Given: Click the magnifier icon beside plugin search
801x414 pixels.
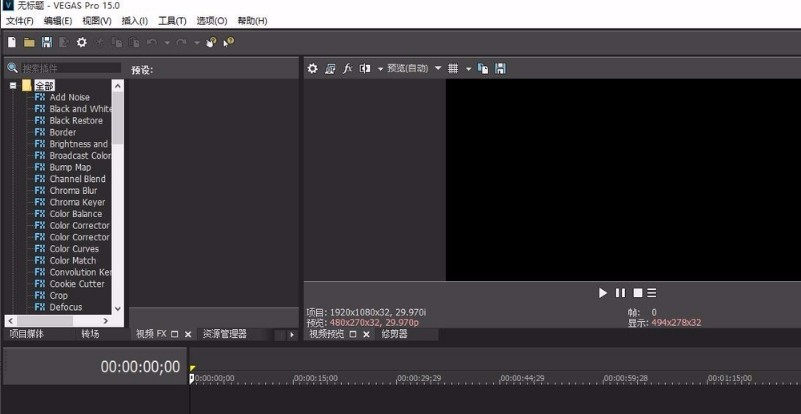Looking at the screenshot, I should 13,68.
